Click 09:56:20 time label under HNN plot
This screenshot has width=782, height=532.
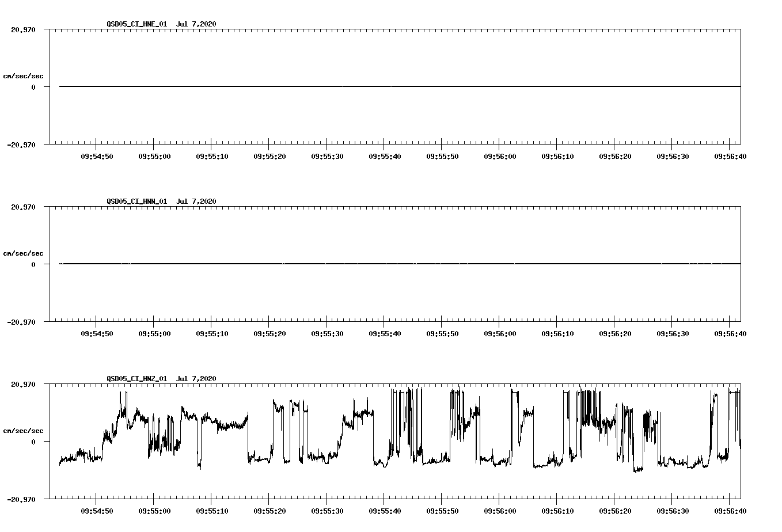coord(615,333)
